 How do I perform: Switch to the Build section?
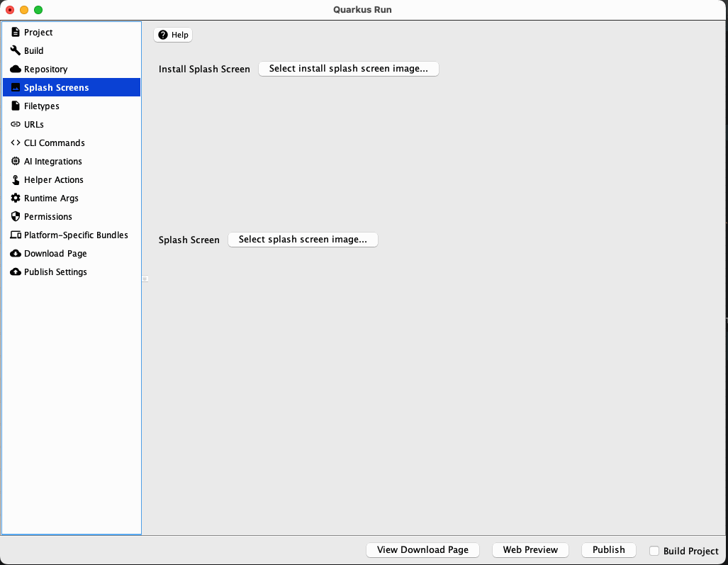tap(72, 50)
